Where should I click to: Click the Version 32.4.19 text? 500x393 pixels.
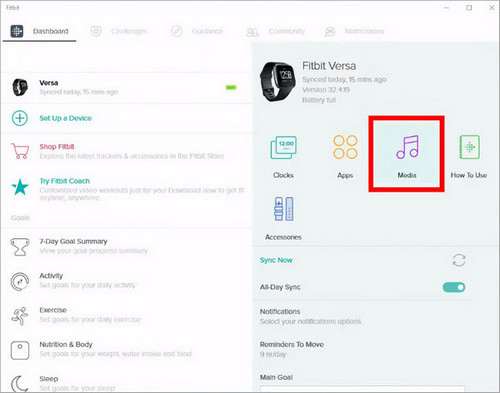point(326,90)
